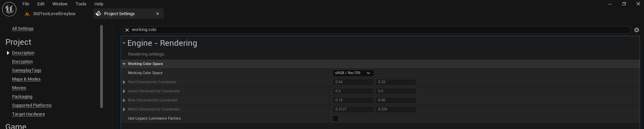Click the Green X value field 0.3

pos(353,91)
